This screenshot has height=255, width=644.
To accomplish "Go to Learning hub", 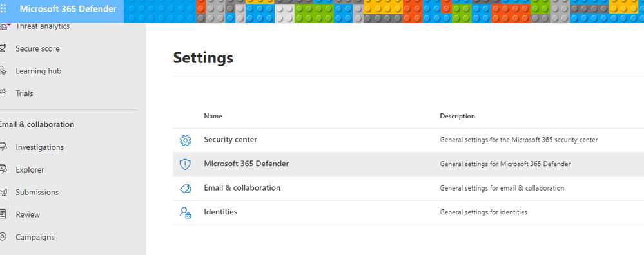I will [38, 71].
